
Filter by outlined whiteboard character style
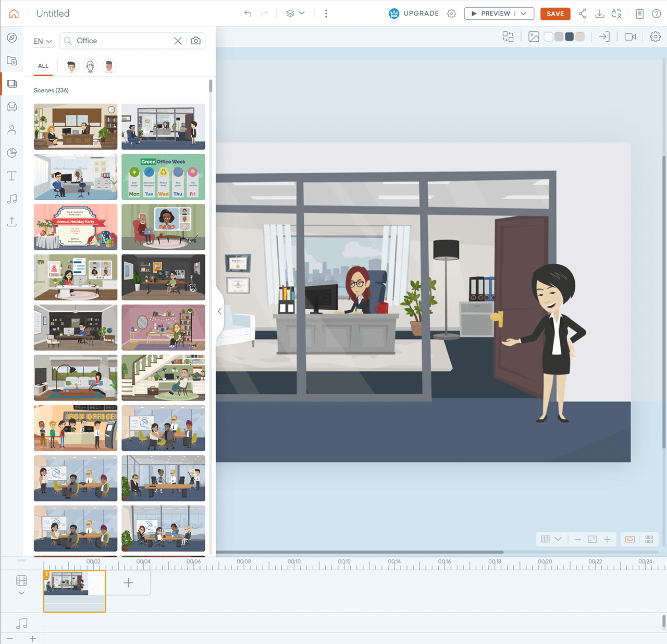click(x=90, y=66)
